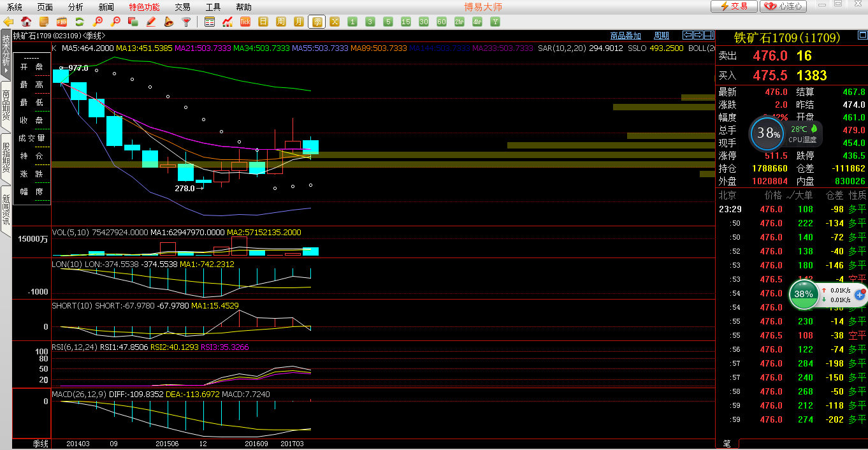Select the 股指期货 side tab
The image size is (868, 450).
[6, 157]
